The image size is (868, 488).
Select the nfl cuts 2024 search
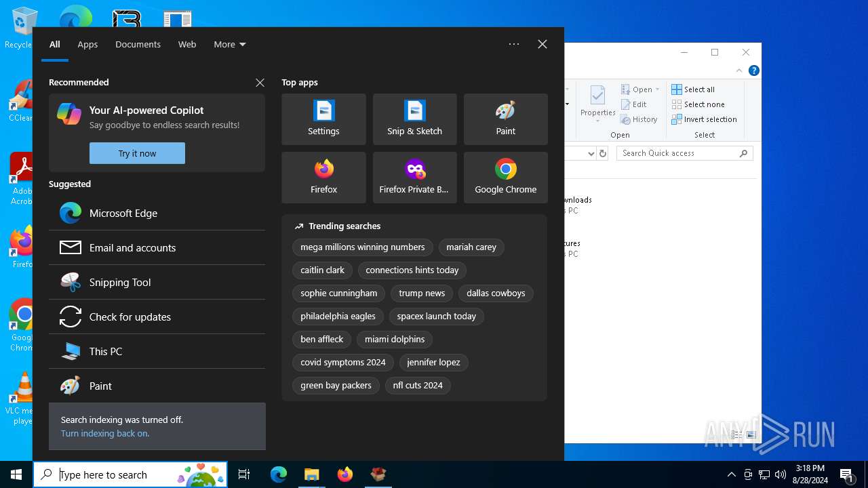click(x=418, y=385)
